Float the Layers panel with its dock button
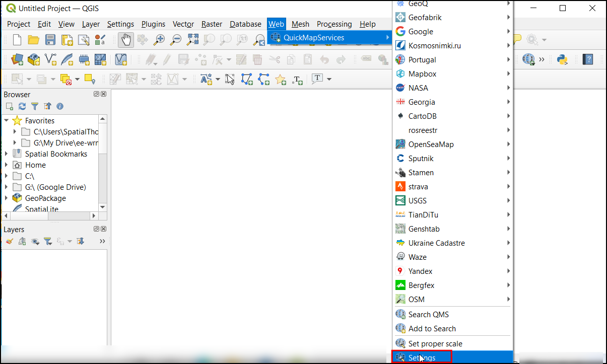 tap(96, 229)
